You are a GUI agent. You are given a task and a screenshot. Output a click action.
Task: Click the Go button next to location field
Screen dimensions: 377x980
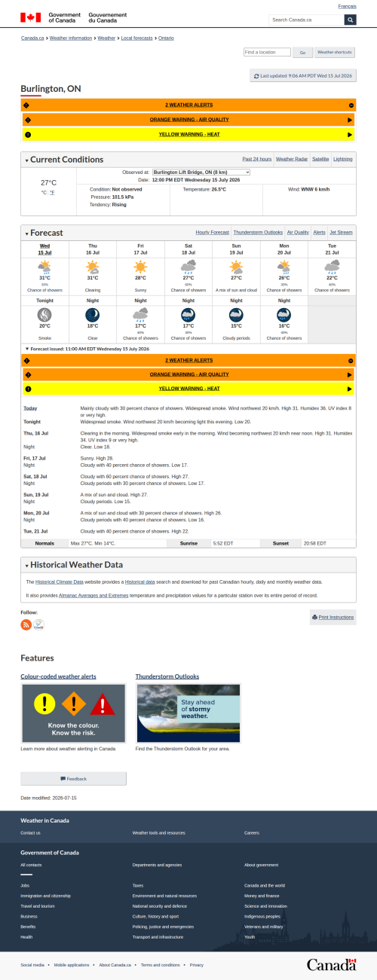pyautogui.click(x=303, y=53)
